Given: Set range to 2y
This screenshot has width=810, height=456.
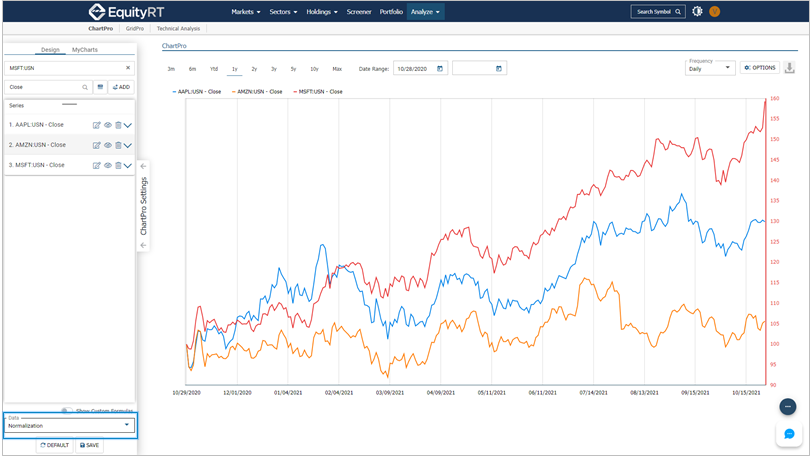Looking at the screenshot, I should (x=254, y=69).
